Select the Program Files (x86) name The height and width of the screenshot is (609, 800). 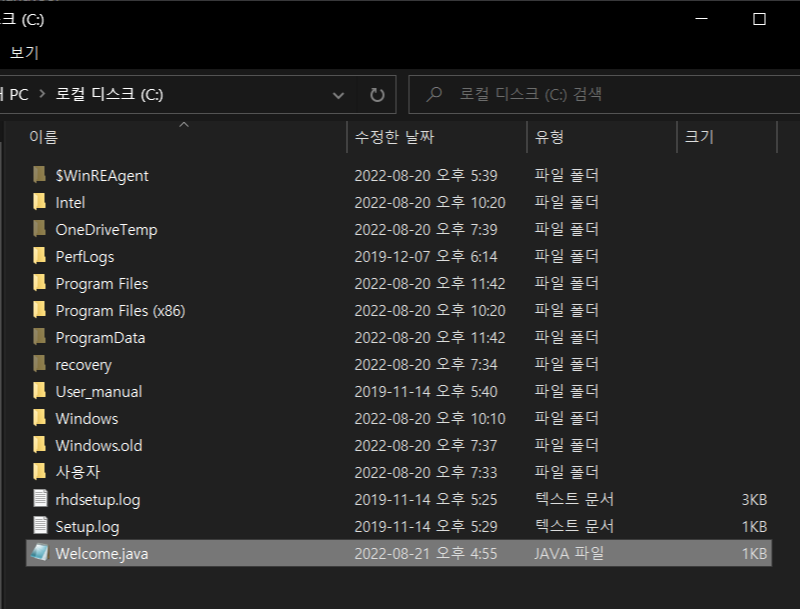click(x=120, y=311)
